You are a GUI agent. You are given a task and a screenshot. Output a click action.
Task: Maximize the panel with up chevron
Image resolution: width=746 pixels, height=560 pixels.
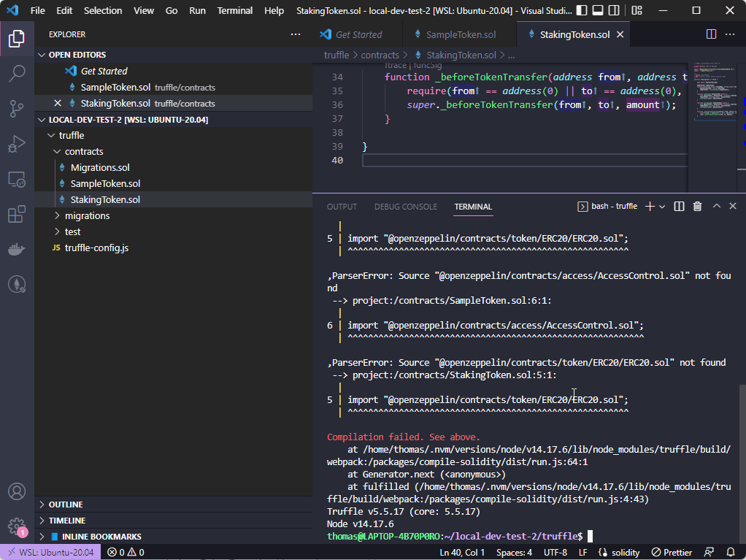717,206
